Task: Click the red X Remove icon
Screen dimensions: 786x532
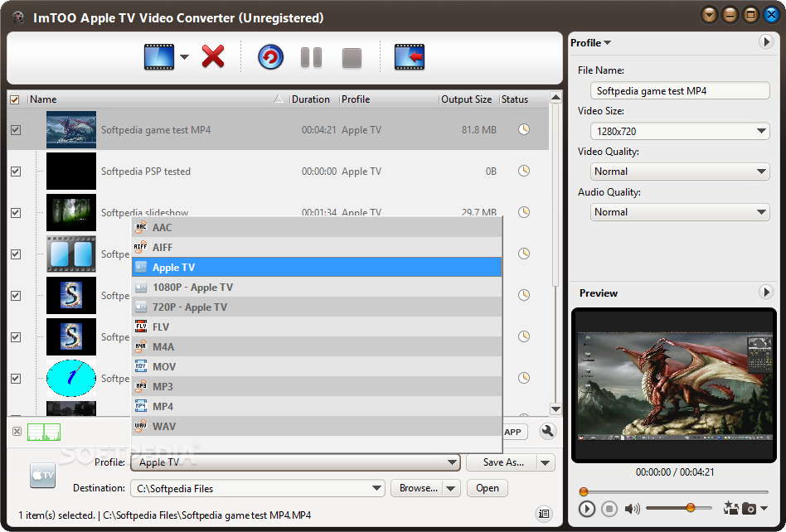Action: click(213, 56)
